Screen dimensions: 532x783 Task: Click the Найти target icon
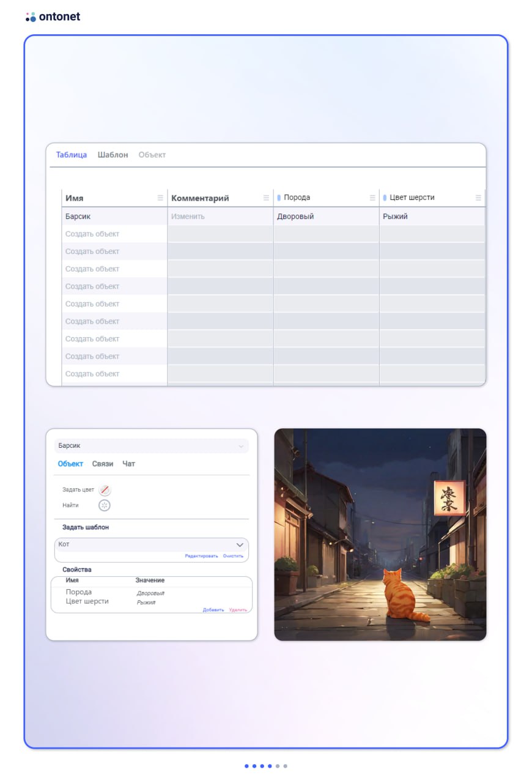point(105,505)
